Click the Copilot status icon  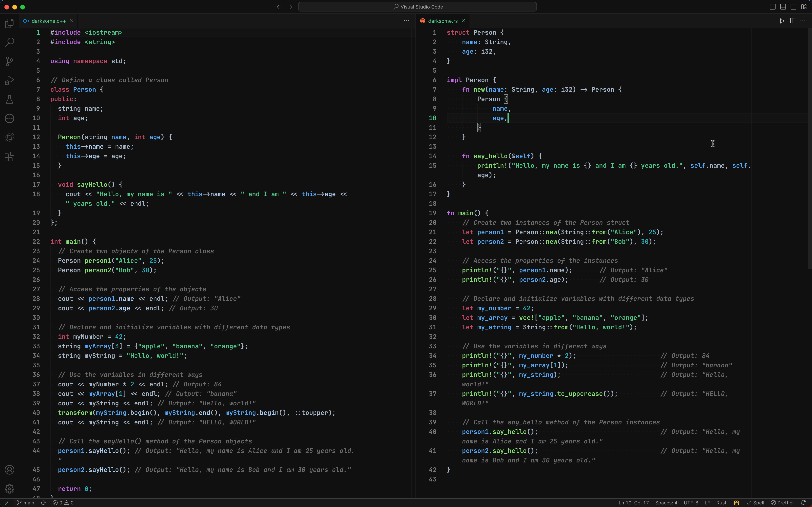[x=736, y=503]
